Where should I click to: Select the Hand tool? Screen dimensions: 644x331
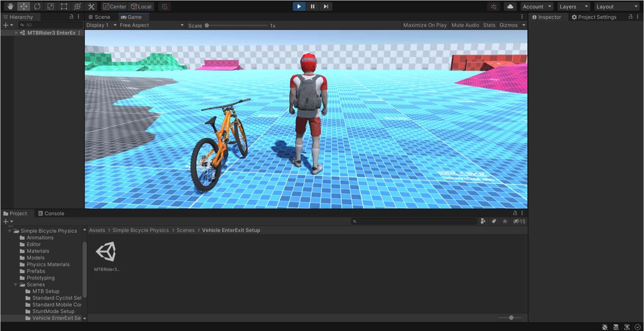click(10, 6)
